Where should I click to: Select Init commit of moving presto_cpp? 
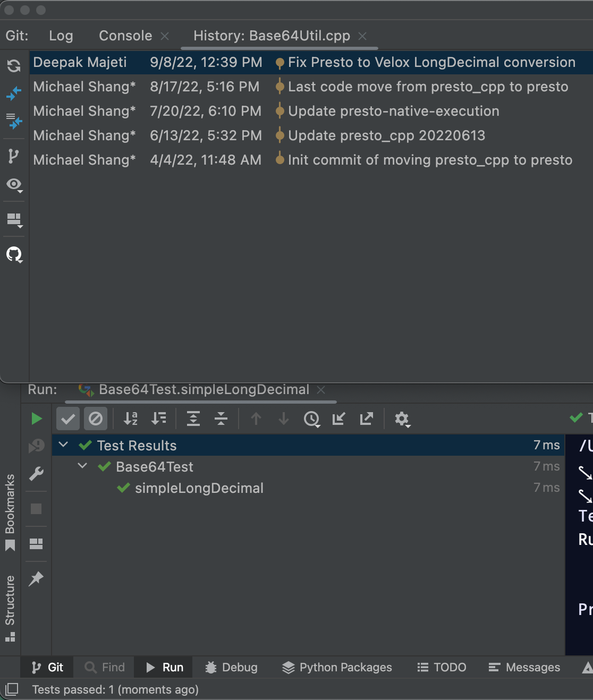(430, 160)
